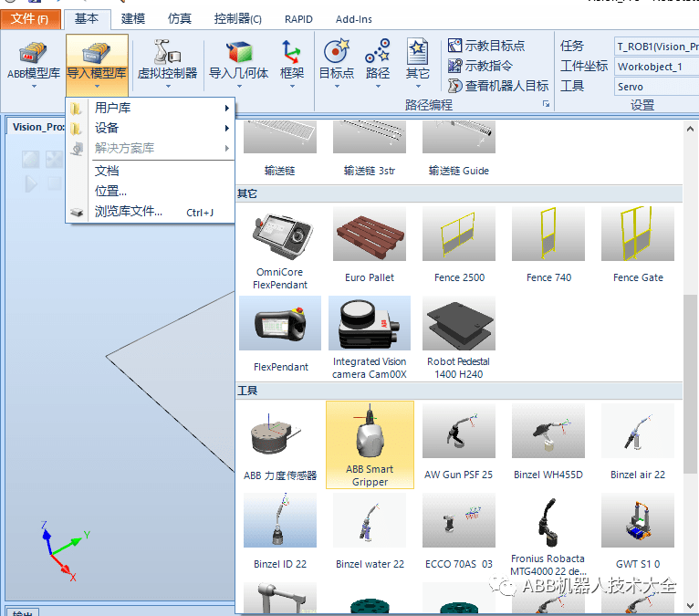The width and height of the screenshot is (699, 616).
Task: Select the 框架 frame icon
Action: point(291,52)
